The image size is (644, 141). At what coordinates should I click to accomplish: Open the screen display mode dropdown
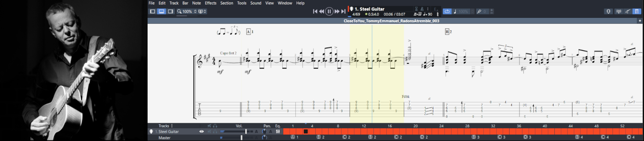pyautogui.click(x=202, y=11)
